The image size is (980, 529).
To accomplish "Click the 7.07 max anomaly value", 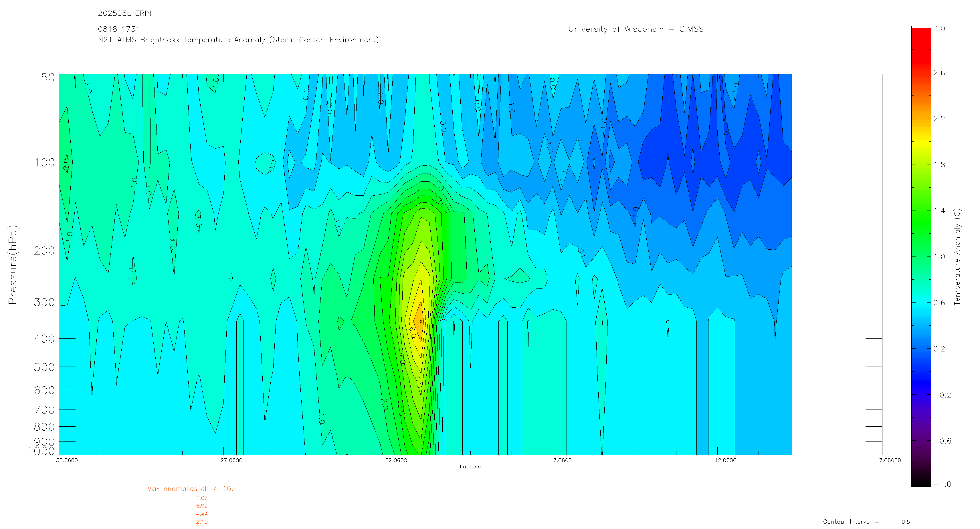I will (x=202, y=498).
